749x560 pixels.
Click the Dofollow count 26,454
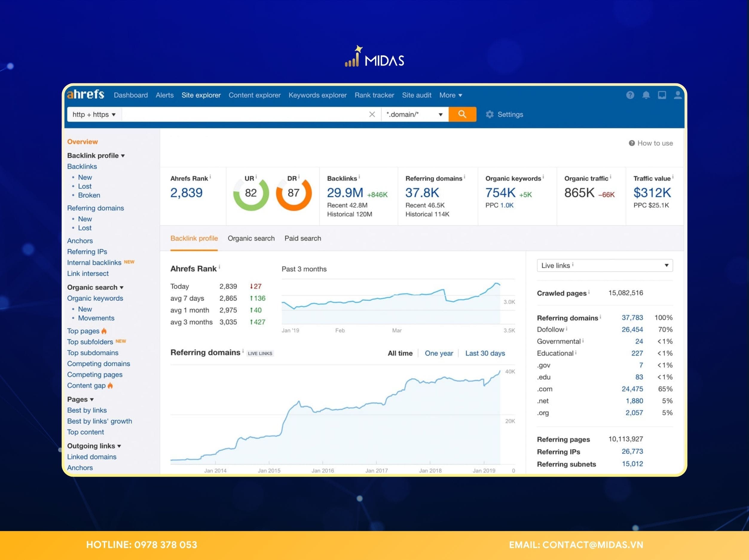(x=632, y=329)
